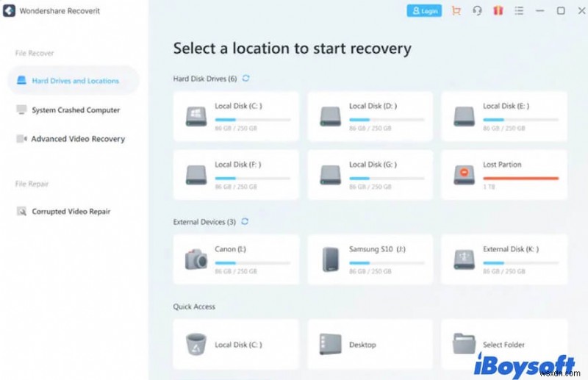Click the External Disk (K:) label
The image size is (588, 380).
pos(511,249)
